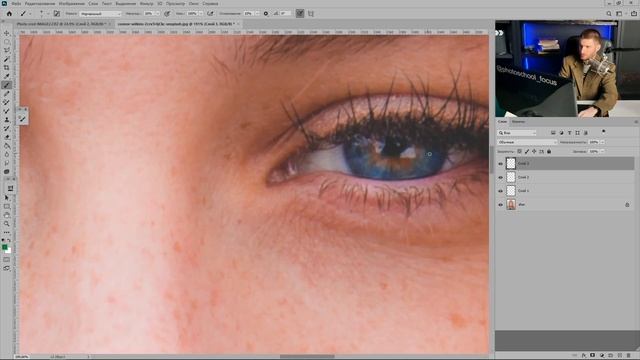Select the Слой 1 layer row

pyautogui.click(x=566, y=191)
